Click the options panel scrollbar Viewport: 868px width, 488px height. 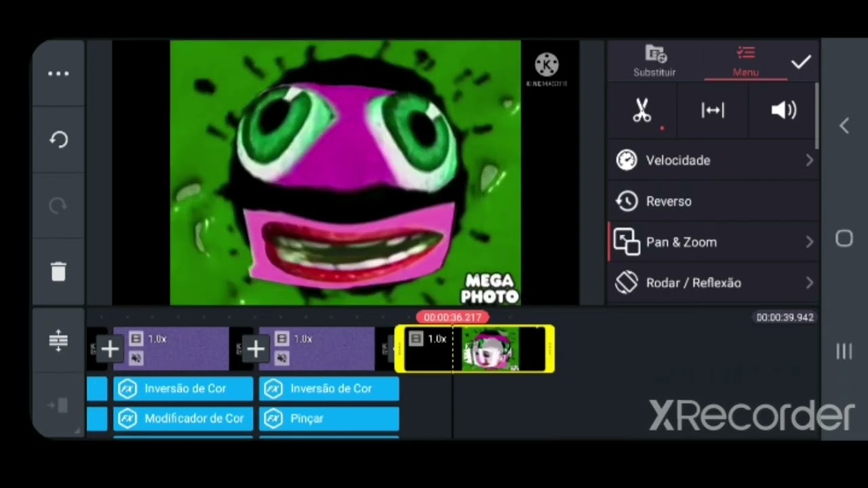[816, 115]
